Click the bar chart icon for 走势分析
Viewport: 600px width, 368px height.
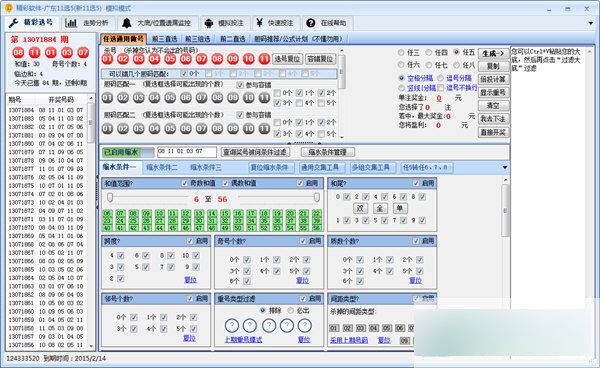coord(71,23)
